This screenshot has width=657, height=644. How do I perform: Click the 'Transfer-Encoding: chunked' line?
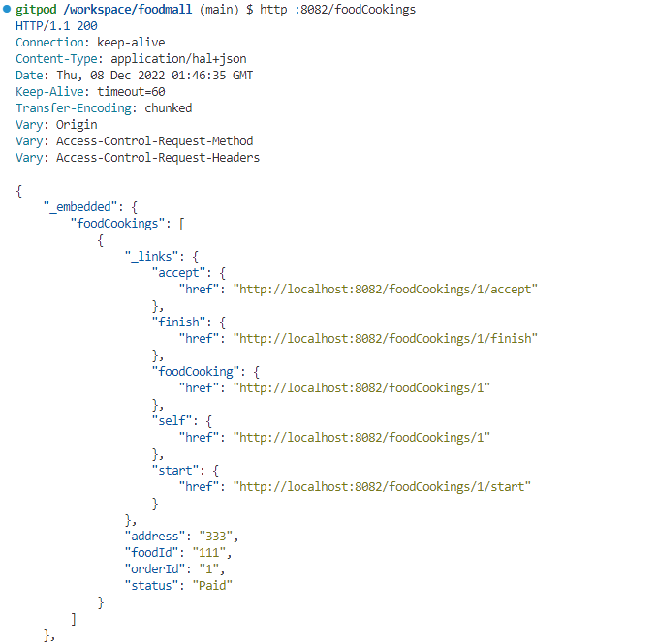click(104, 108)
